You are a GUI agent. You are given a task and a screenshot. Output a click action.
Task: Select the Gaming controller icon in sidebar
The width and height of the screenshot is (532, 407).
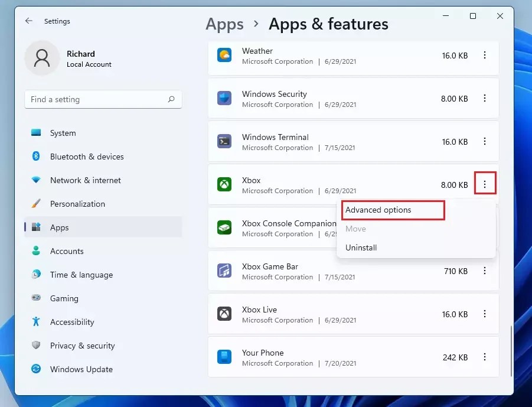[x=36, y=298]
